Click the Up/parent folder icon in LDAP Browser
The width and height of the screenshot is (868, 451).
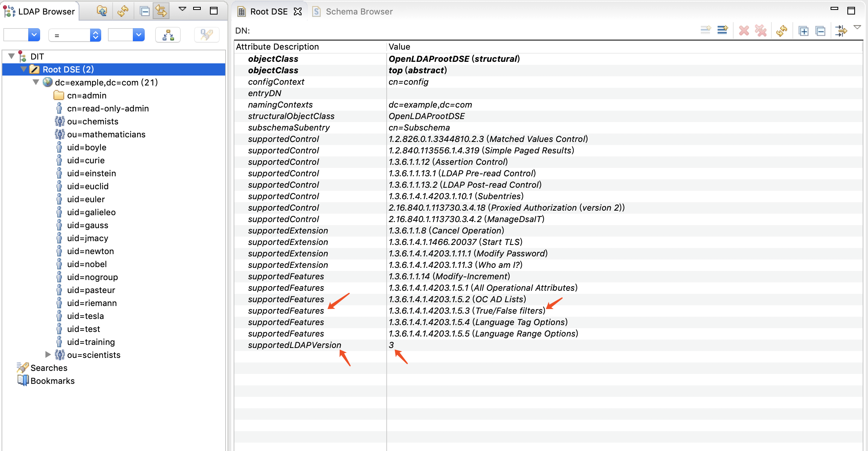click(102, 11)
